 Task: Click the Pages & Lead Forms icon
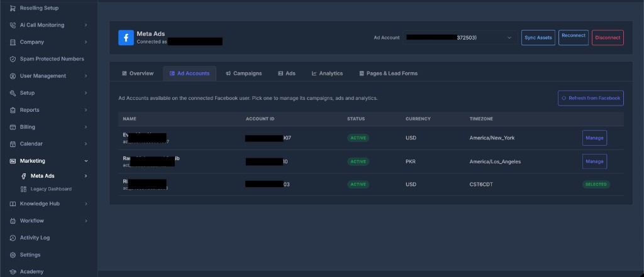pos(362,73)
